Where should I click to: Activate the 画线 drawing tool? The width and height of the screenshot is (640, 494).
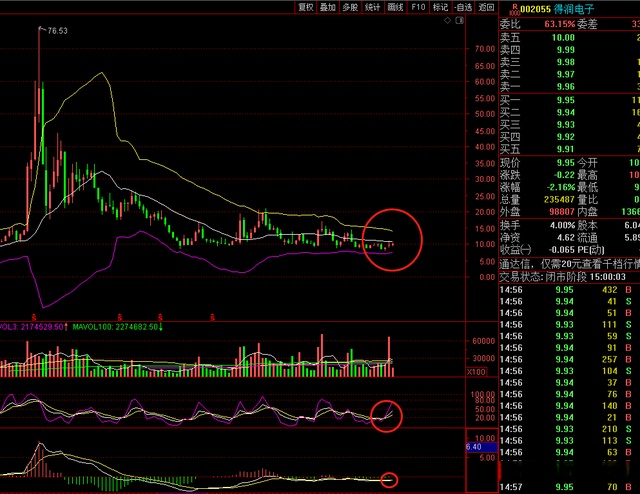click(395, 7)
